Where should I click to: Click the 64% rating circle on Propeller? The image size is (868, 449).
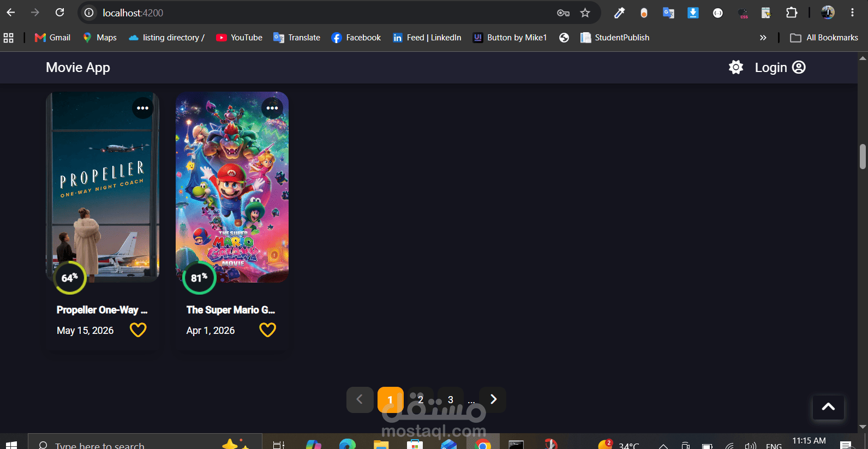coord(70,278)
